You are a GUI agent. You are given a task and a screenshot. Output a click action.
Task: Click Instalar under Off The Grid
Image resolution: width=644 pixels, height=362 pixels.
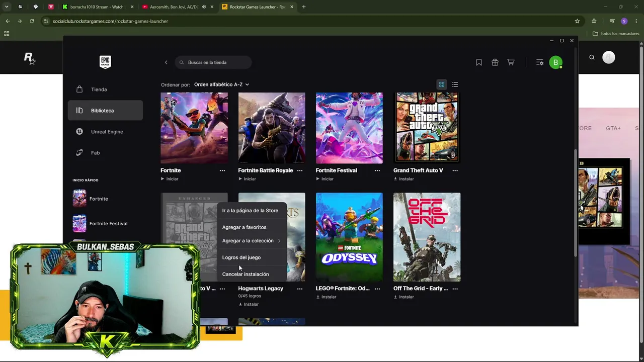click(404, 297)
